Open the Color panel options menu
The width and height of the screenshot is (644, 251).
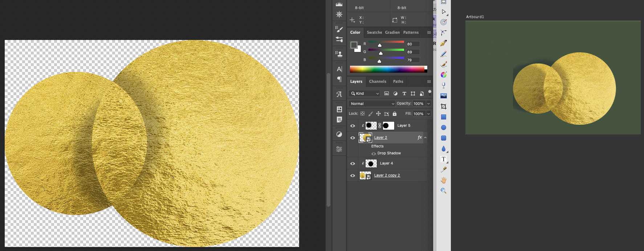coord(429,32)
